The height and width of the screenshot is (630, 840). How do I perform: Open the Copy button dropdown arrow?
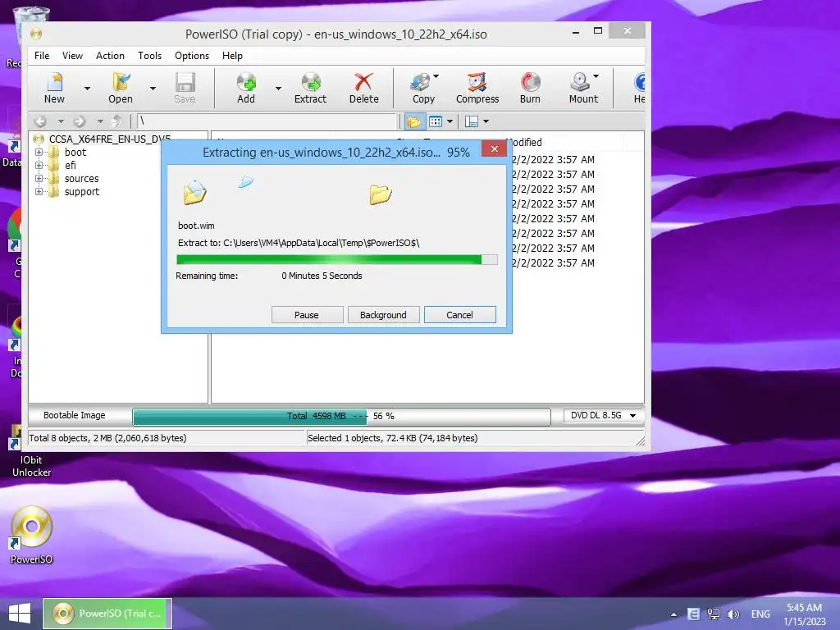pyautogui.click(x=436, y=76)
